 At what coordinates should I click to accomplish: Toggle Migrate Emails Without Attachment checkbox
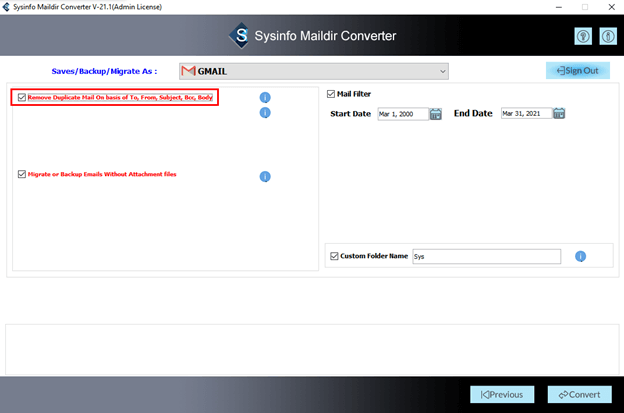(x=22, y=174)
